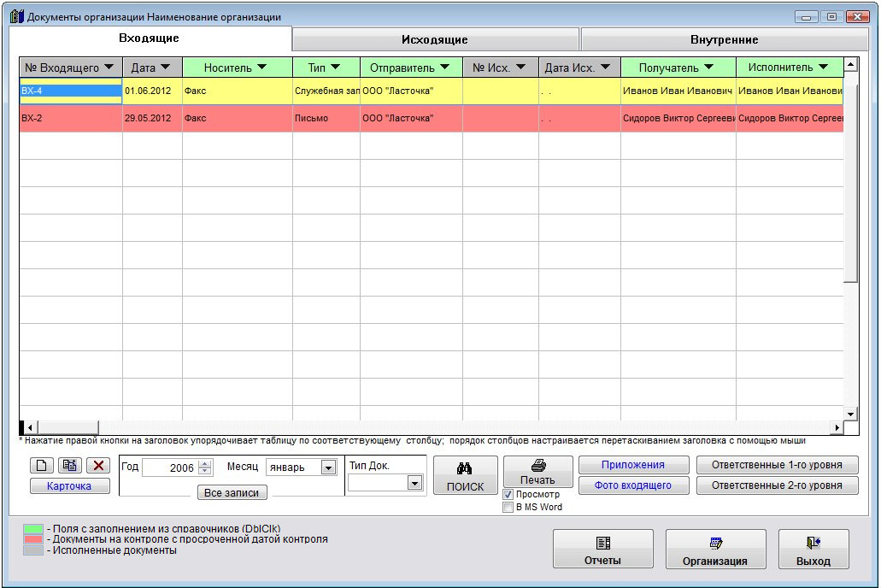This screenshot has height=588, width=881.
Task: Click ООО "Ласточка" sender in ВХ-2 row
Action: (x=411, y=118)
